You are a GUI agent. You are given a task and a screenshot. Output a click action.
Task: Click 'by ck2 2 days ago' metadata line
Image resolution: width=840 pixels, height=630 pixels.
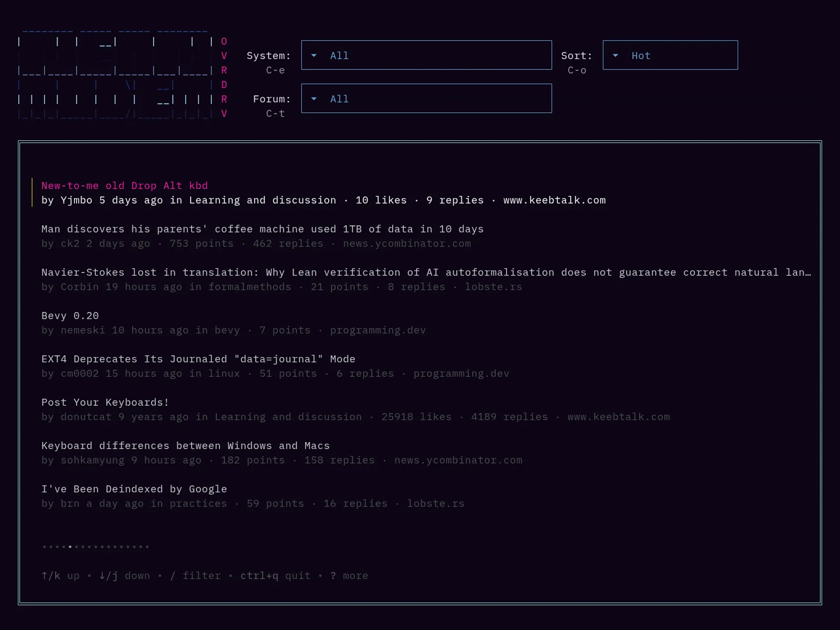pos(256,244)
